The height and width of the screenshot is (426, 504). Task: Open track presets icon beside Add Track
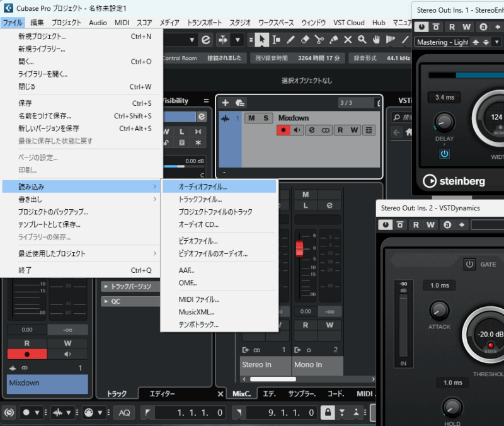pos(240,103)
